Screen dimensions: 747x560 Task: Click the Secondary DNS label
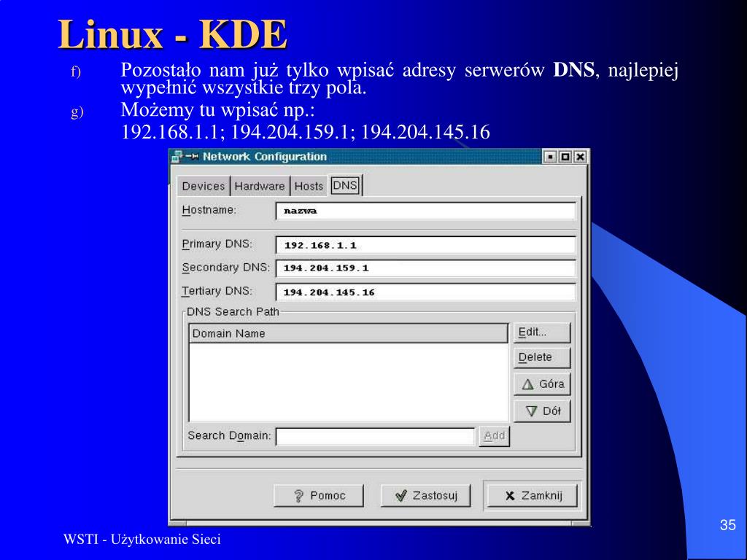pos(226,268)
